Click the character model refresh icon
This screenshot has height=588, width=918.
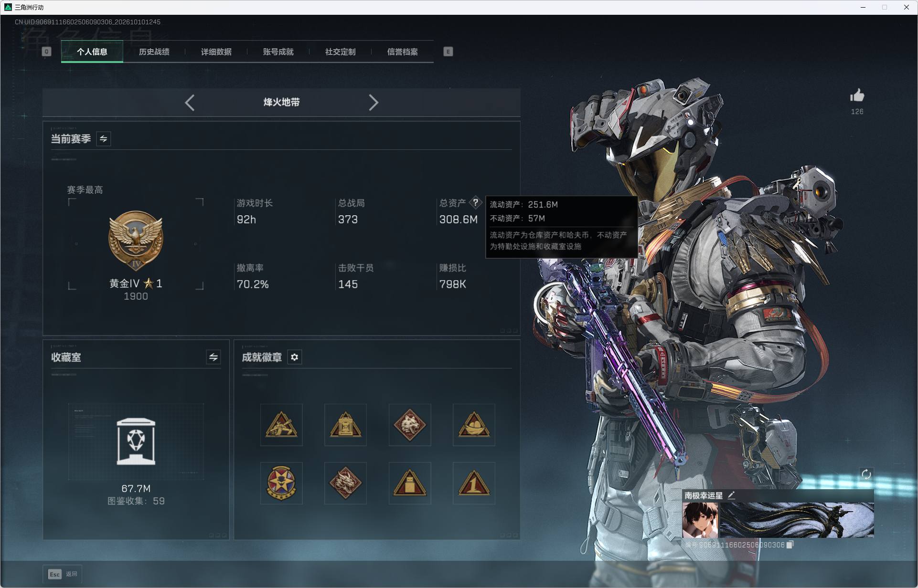point(866,474)
